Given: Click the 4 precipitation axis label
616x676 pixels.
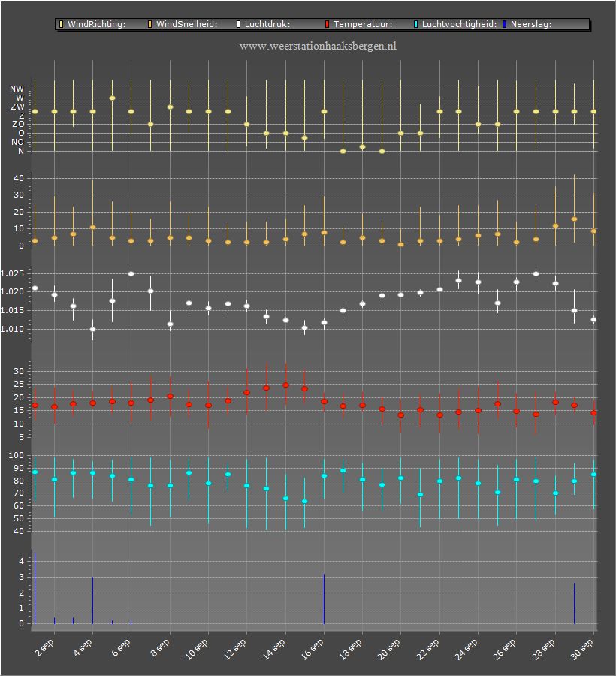Looking at the screenshot, I should pyautogui.click(x=22, y=561).
